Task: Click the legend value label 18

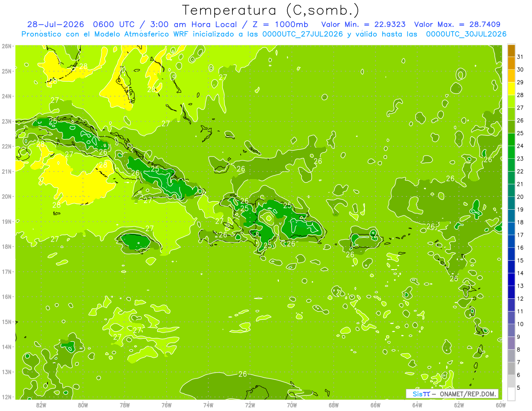Action: [520, 222]
